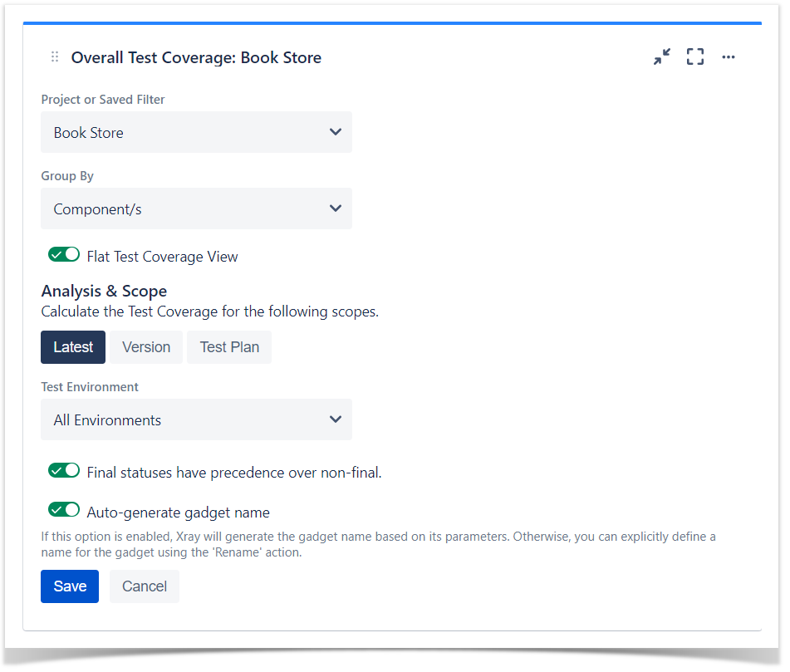
Task: Switch to the Test Plan scope tab
Action: coord(229,347)
